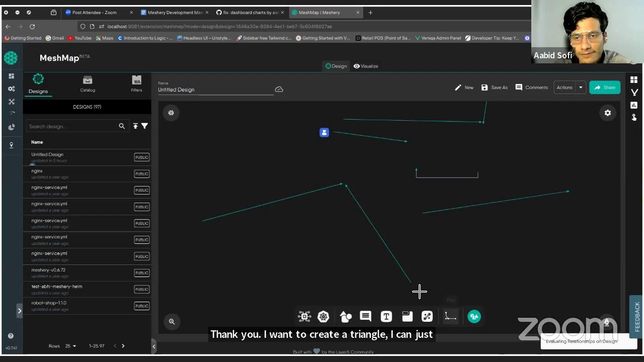Open the grid icon in right sidebar
Image resolution: width=644 pixels, height=362 pixels.
(x=634, y=79)
